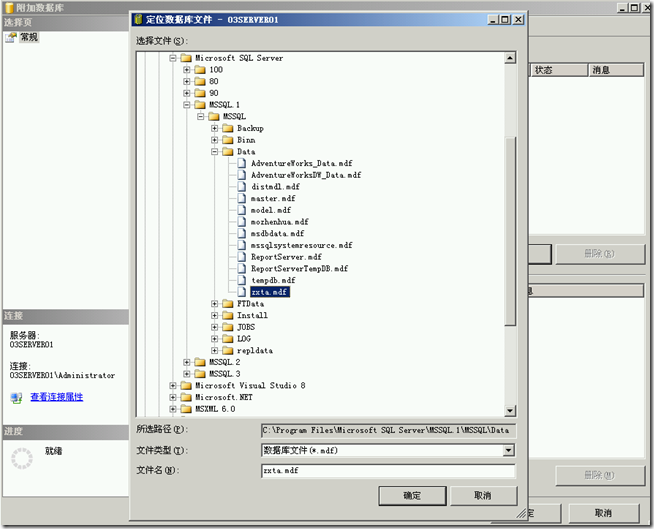The height and width of the screenshot is (529, 654).
Task: Maximize the locate database file dialog
Action: [x=505, y=20]
